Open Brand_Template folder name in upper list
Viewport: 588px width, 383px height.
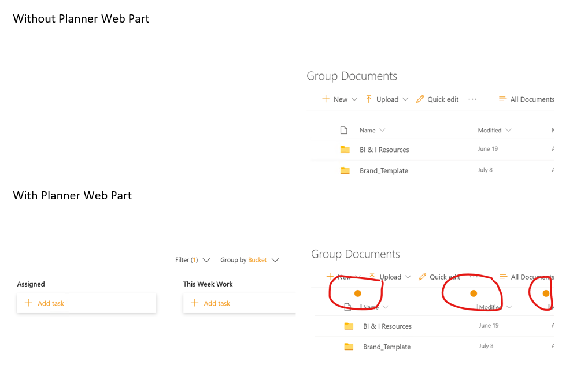pos(384,171)
